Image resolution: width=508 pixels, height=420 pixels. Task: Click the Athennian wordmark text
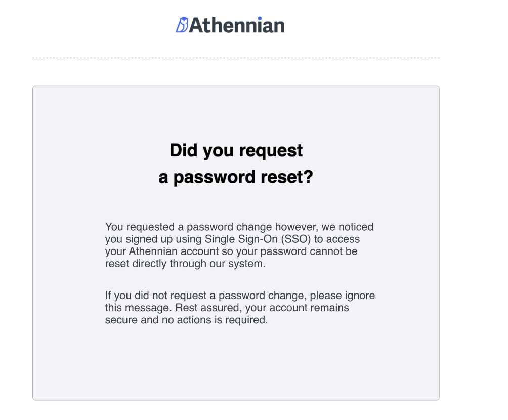click(237, 25)
